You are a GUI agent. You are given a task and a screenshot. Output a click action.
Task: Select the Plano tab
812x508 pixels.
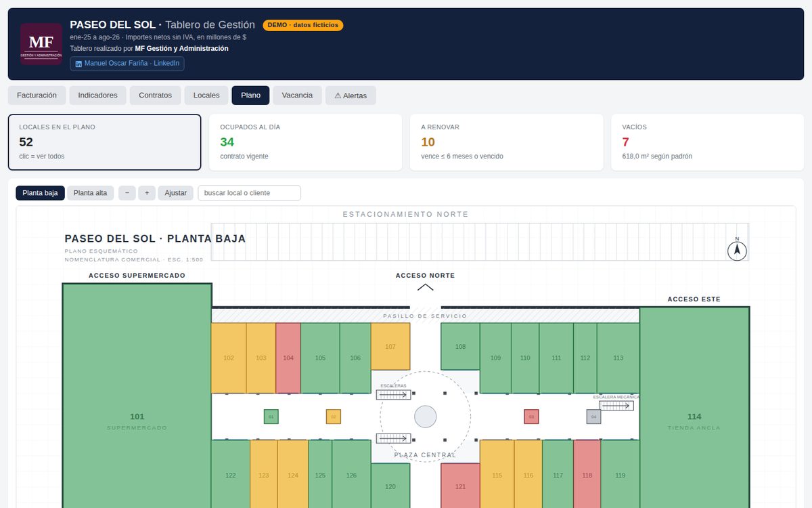(250, 96)
